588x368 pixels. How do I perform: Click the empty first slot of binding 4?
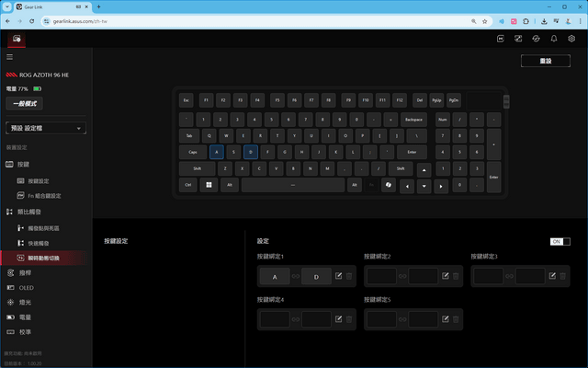tap(275, 319)
